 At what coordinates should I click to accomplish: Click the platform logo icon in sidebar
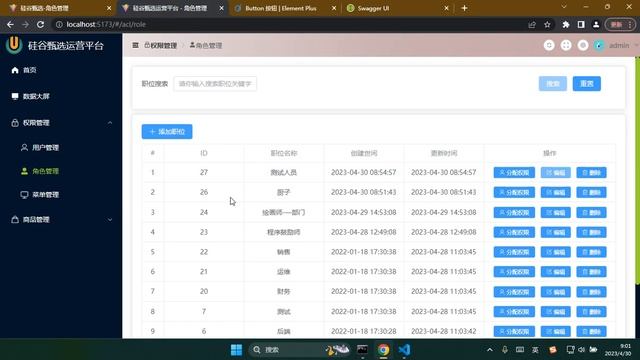[14, 44]
